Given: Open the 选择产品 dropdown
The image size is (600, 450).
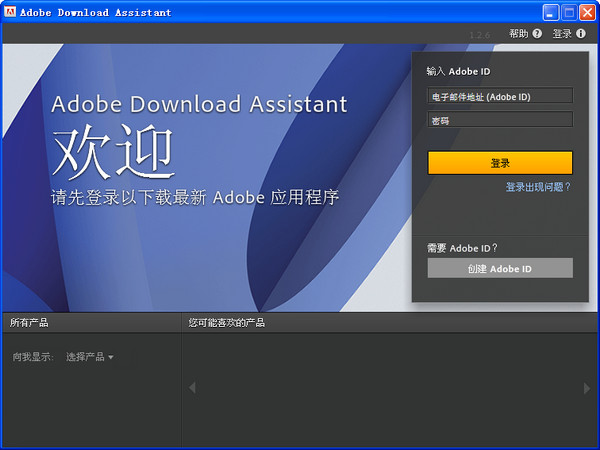Looking at the screenshot, I should tap(85, 357).
